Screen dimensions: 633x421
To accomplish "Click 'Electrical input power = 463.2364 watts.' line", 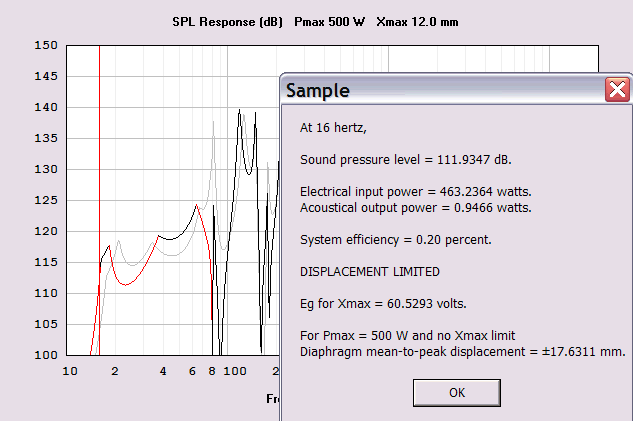I will (415, 192).
